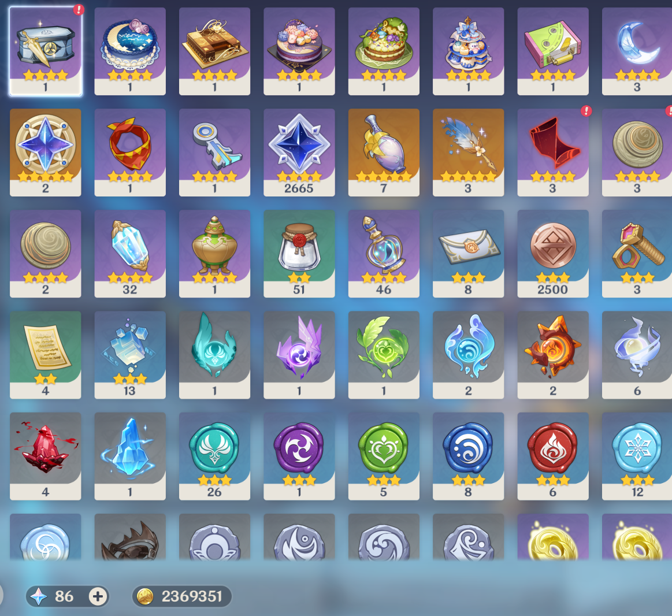The image size is (672, 616).
Task: Select the five-star feather quill item
Action: 469,152
